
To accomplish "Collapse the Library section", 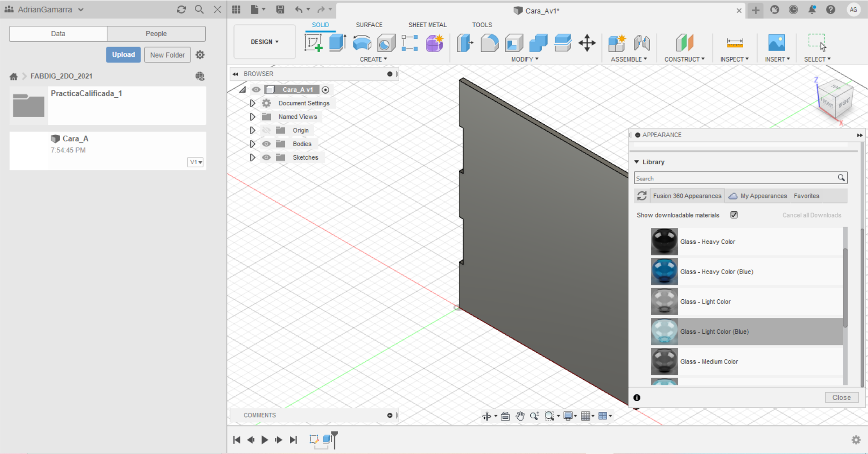I will pyautogui.click(x=637, y=162).
